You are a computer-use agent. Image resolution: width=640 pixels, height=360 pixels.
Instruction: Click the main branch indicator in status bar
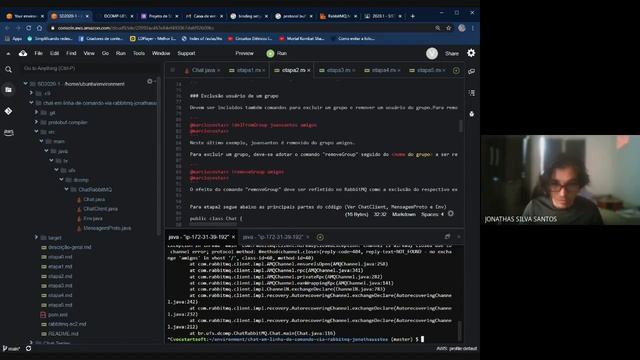[11, 349]
